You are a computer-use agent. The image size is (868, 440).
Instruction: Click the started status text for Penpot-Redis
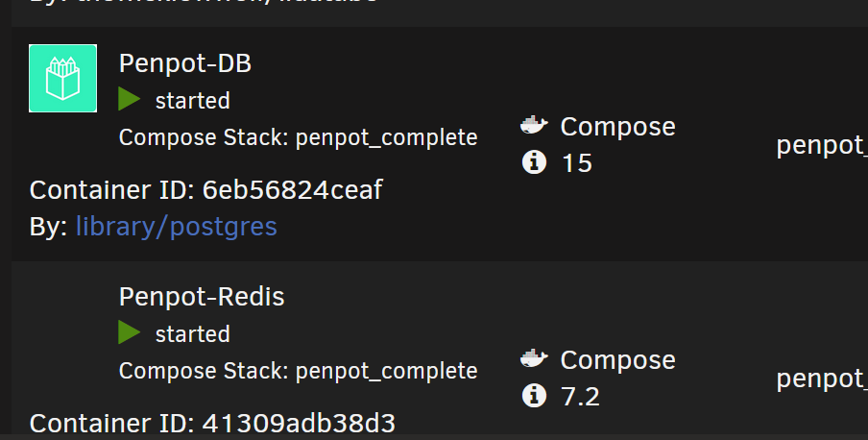click(x=193, y=334)
